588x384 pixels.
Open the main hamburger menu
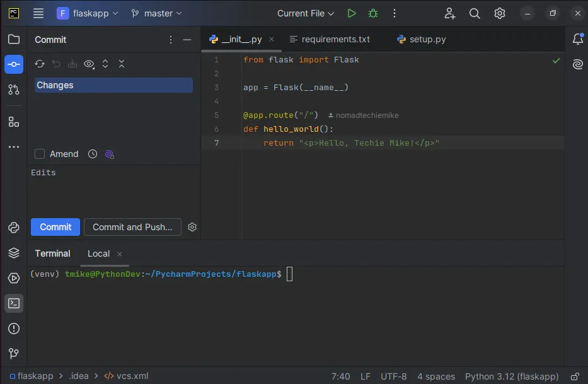tap(38, 13)
